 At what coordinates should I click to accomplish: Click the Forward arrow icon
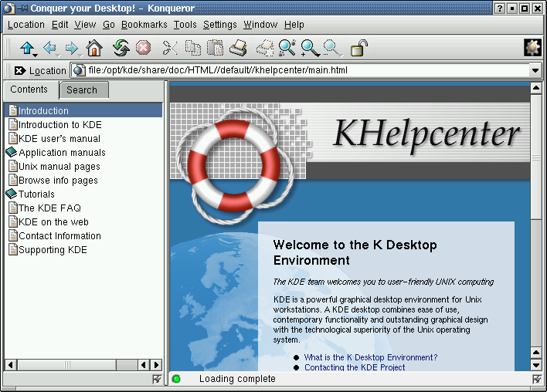(x=72, y=49)
